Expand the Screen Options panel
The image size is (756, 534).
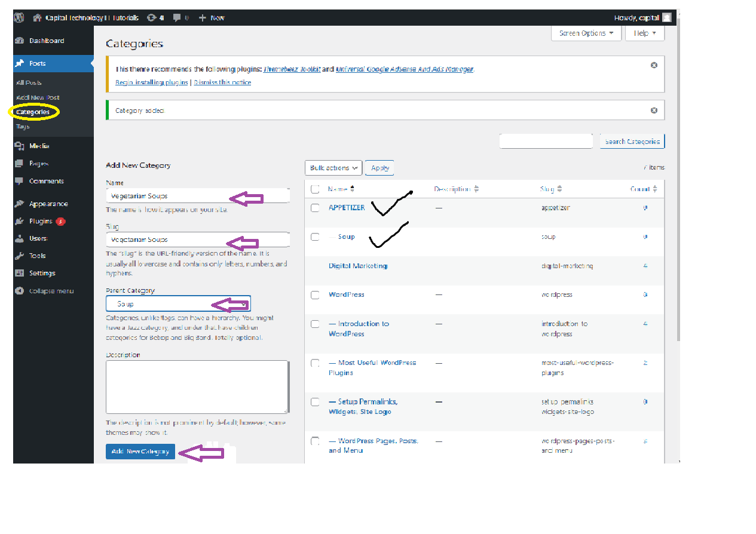coord(586,33)
